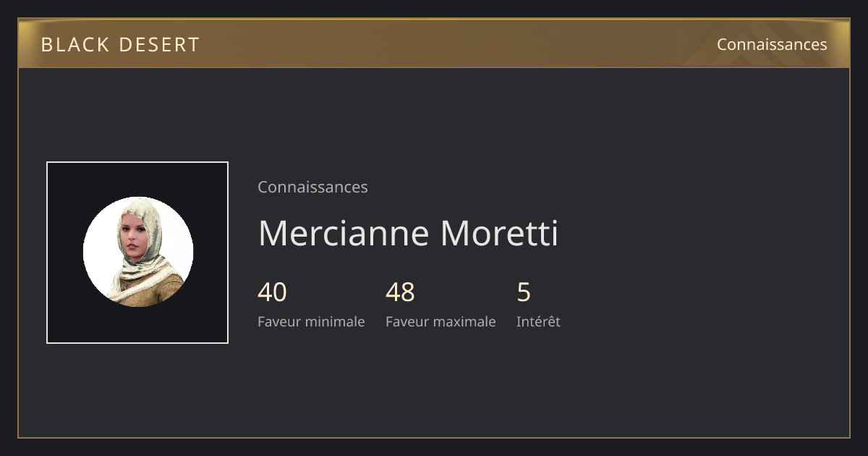The height and width of the screenshot is (456, 868).
Task: Click the BLACK DESERT logo text
Action: point(120,45)
